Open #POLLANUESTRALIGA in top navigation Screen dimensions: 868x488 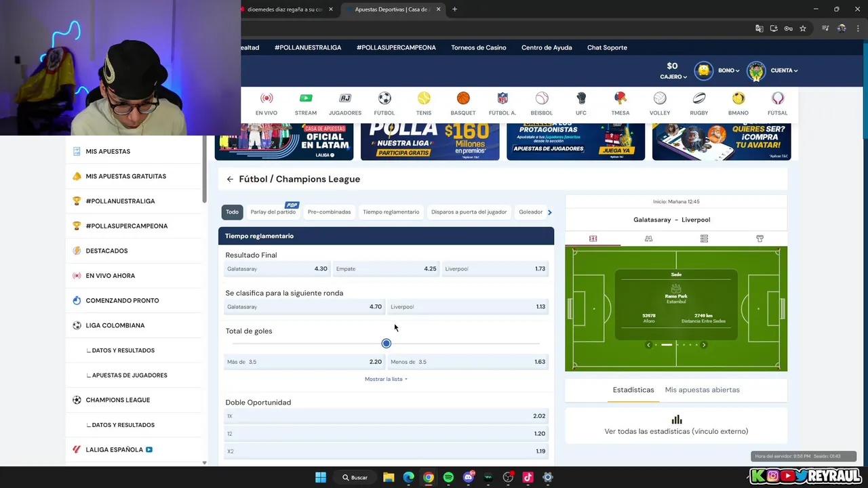coord(308,47)
